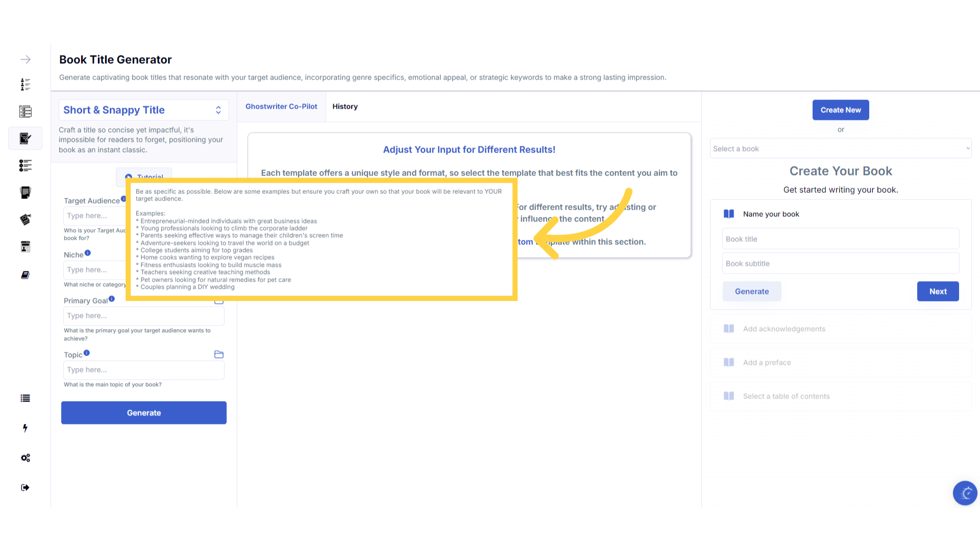Click the Create New button

coord(840,110)
